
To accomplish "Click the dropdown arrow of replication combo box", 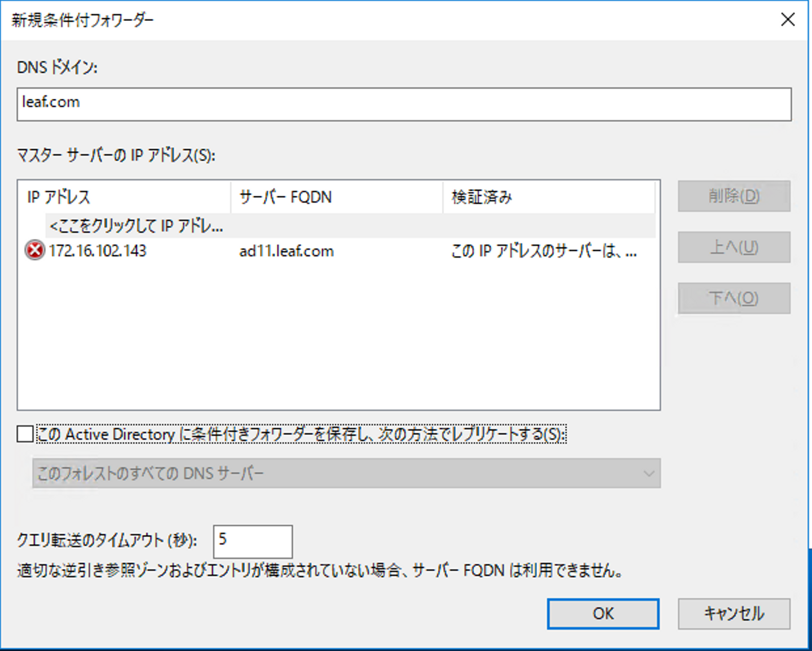I will pyautogui.click(x=648, y=473).
